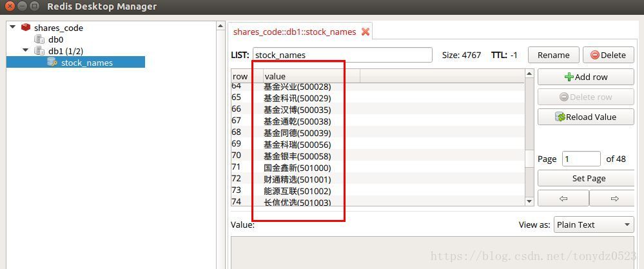Image resolution: width=644 pixels, height=269 pixels.
Task: Select row 70 基金银丰(500058)
Action: tap(377, 156)
